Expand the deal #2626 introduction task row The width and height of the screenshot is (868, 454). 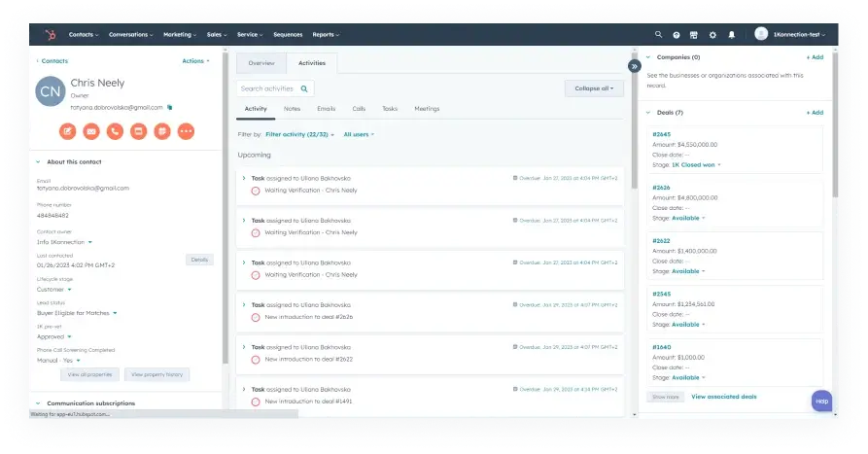pos(244,304)
